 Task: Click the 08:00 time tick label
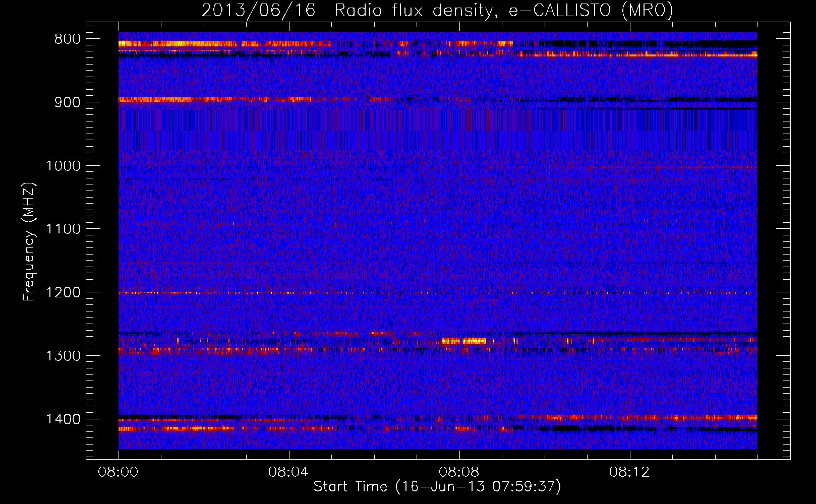pyautogui.click(x=119, y=472)
